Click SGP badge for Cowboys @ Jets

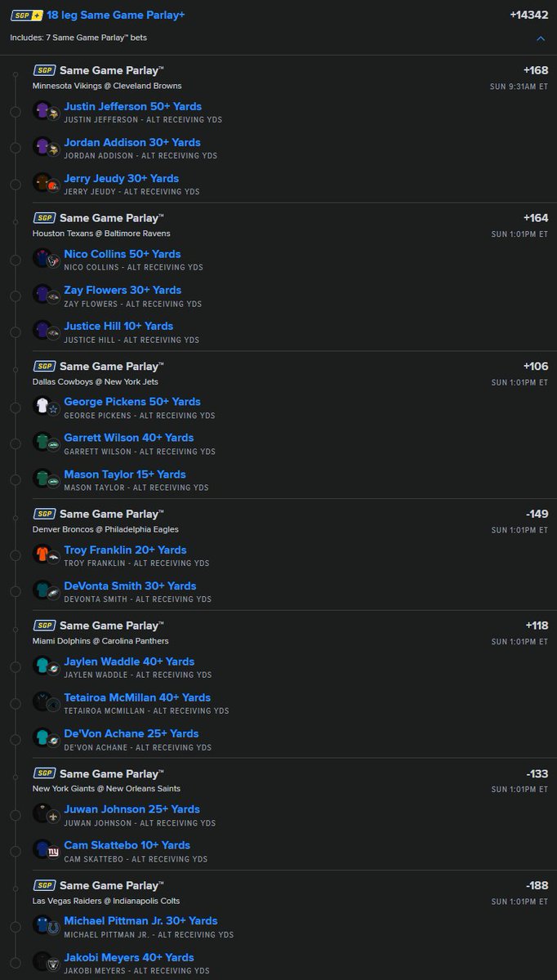(x=44, y=366)
